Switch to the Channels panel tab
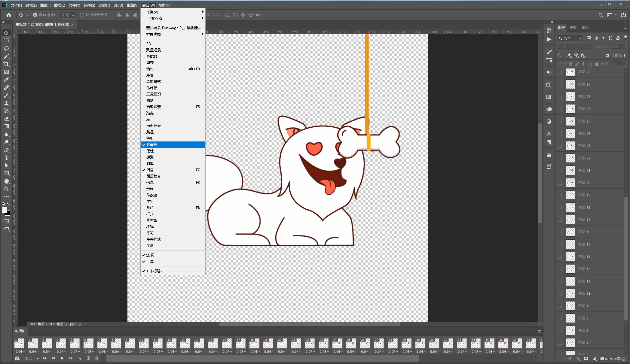The width and height of the screenshot is (630, 364). 573,28
